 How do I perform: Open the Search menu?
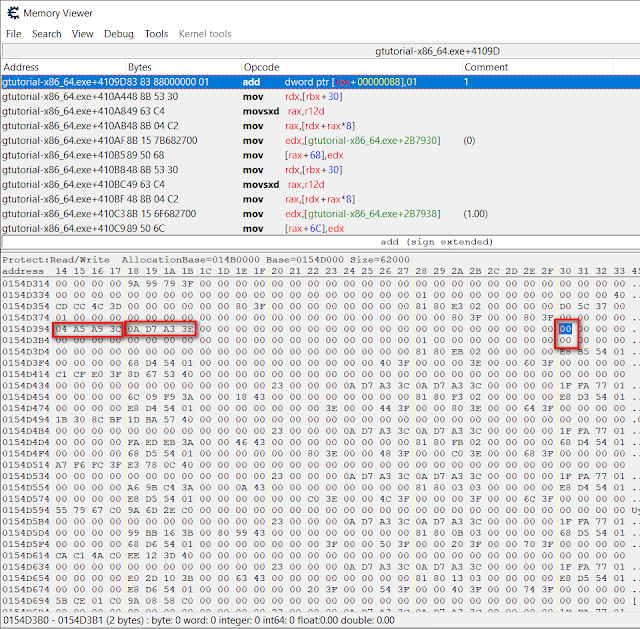(x=47, y=34)
